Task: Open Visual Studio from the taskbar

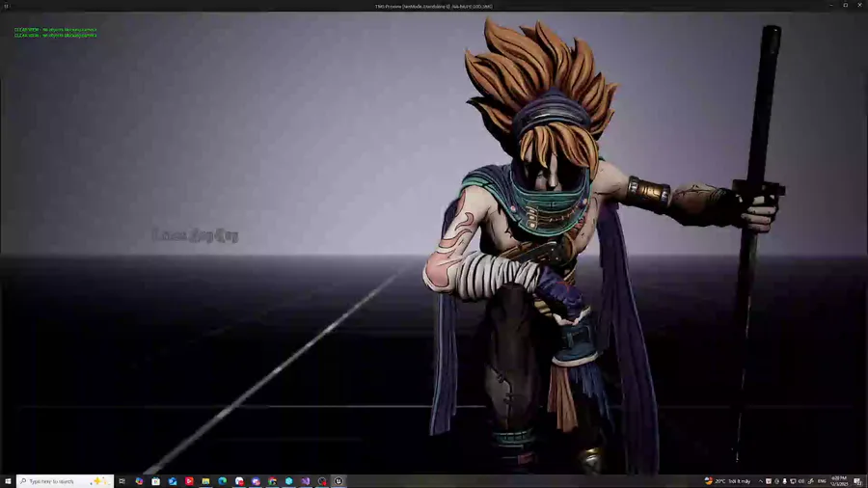Action: click(x=306, y=481)
